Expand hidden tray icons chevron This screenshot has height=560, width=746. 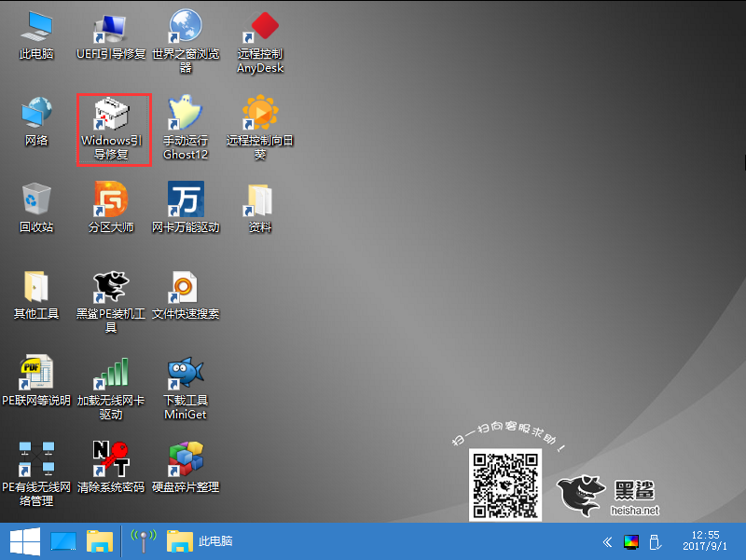click(608, 541)
